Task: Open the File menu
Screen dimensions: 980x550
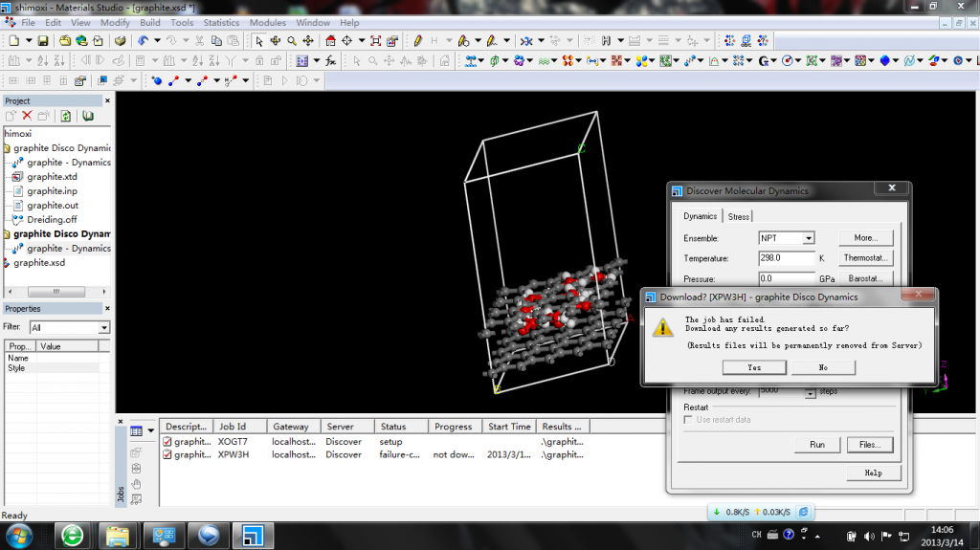Action: click(x=28, y=23)
